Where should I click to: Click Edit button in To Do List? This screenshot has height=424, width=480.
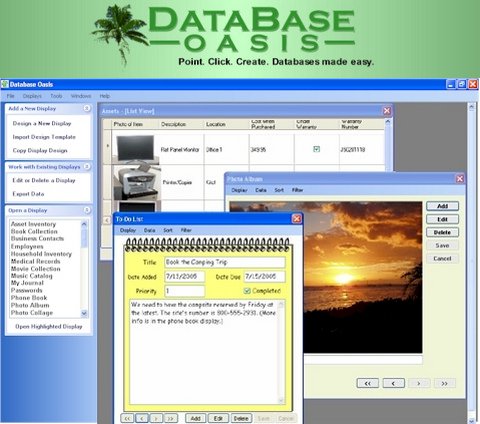(x=218, y=418)
